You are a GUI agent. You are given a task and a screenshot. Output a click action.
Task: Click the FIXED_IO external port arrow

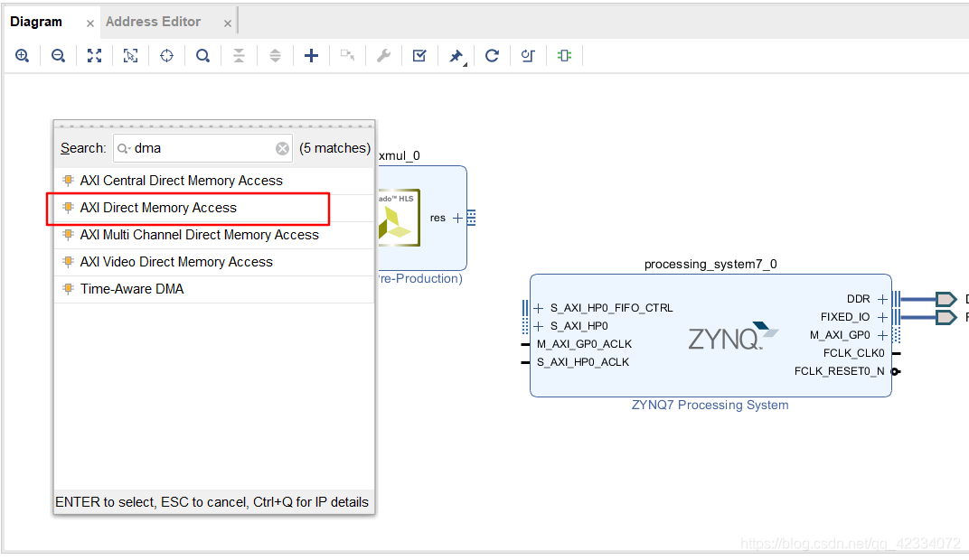pos(946,317)
